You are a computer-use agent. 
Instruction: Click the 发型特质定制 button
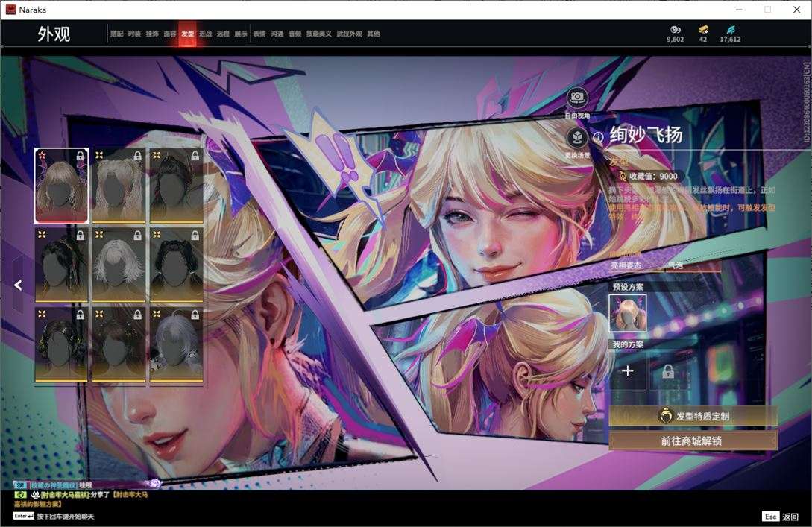693,416
